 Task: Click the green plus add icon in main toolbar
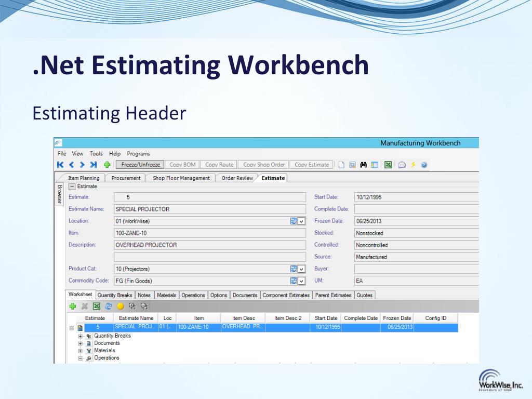coord(107,165)
